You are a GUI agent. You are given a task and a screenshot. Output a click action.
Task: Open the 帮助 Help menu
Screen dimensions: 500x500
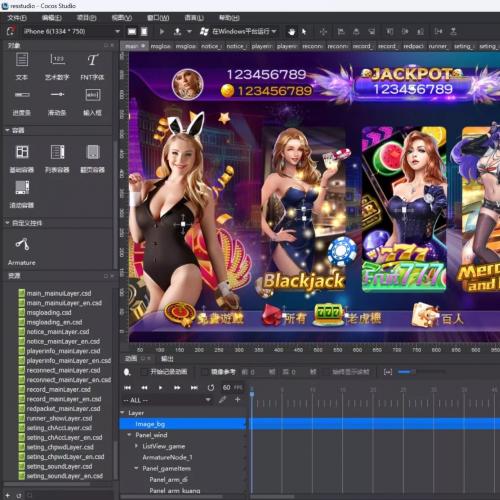(x=229, y=18)
